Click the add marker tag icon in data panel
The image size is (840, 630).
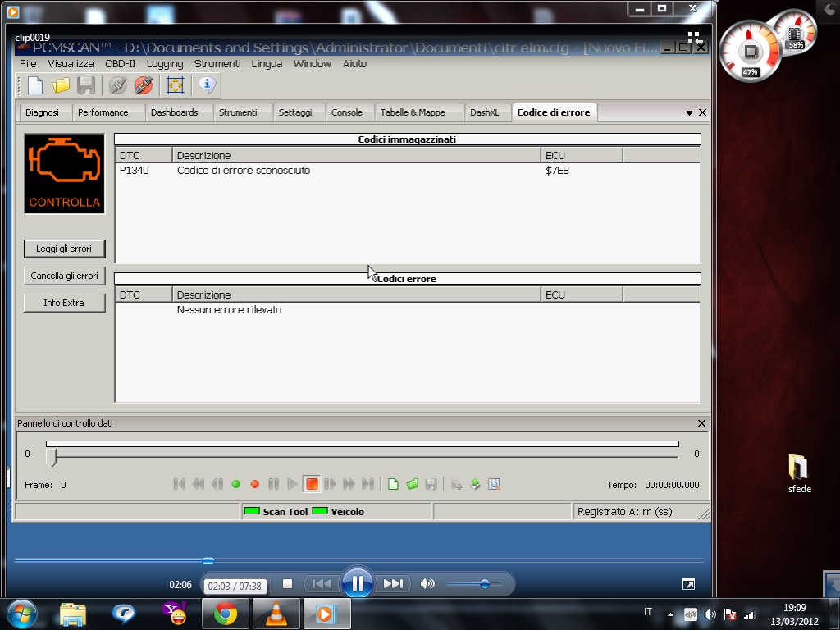[456, 484]
